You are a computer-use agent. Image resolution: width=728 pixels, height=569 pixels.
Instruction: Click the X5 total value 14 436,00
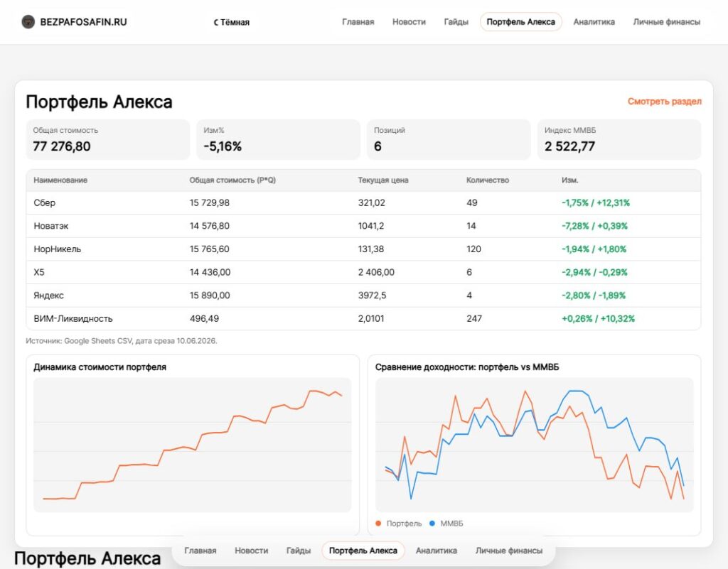(210, 272)
